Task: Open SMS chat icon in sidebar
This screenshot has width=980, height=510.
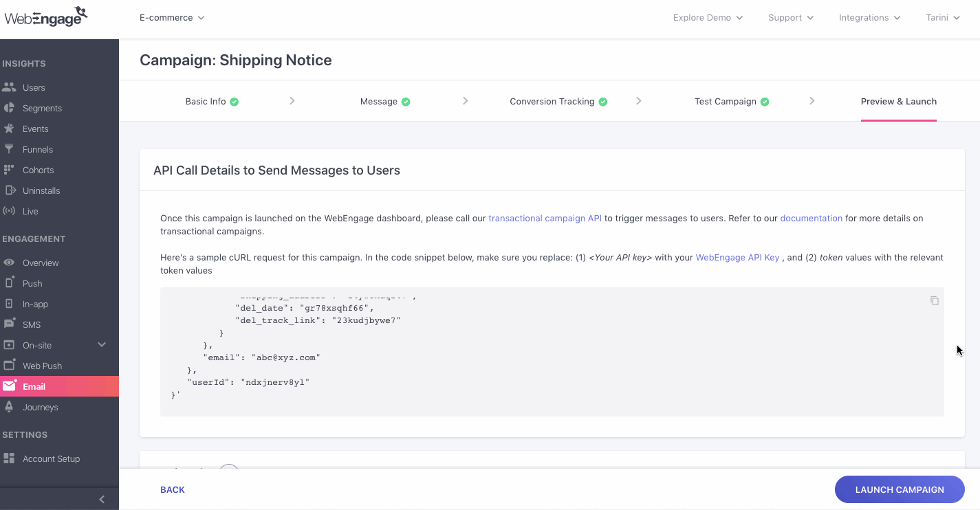Action: coord(9,324)
